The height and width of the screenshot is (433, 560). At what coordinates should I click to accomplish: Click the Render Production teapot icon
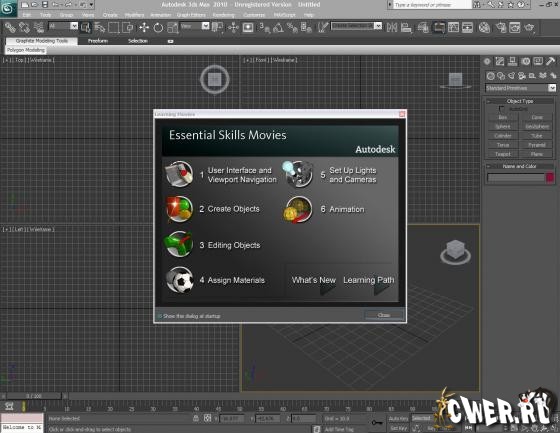[x=530, y=28]
